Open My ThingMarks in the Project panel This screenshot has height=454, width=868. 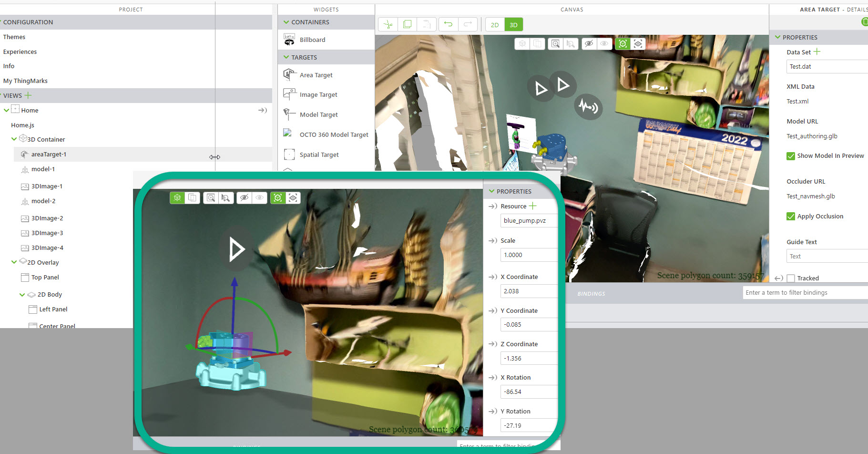coord(25,81)
